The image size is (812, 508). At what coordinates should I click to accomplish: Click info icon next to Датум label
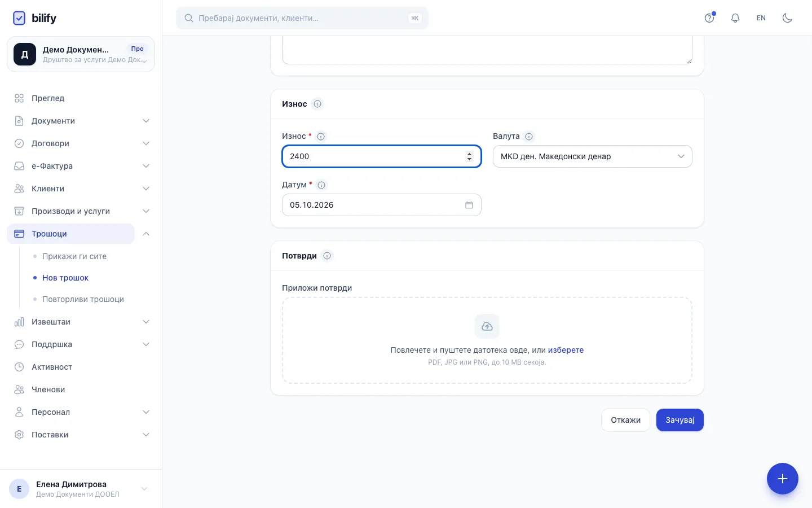click(321, 185)
